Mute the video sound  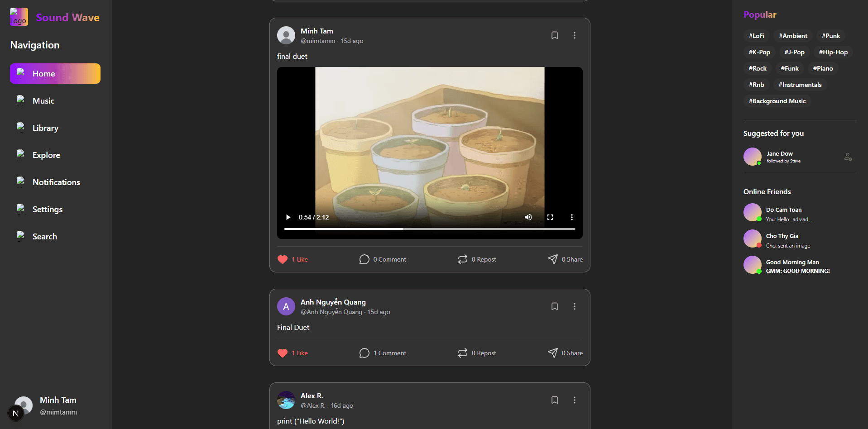click(528, 217)
